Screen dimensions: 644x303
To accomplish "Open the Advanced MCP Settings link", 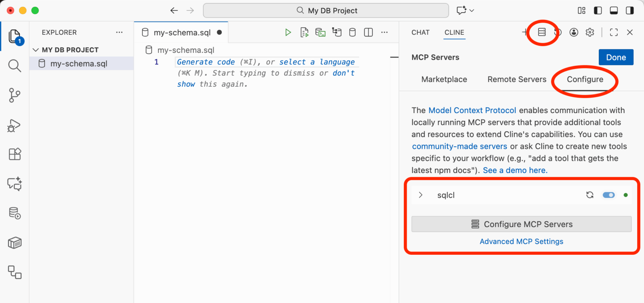I will pyautogui.click(x=521, y=241).
